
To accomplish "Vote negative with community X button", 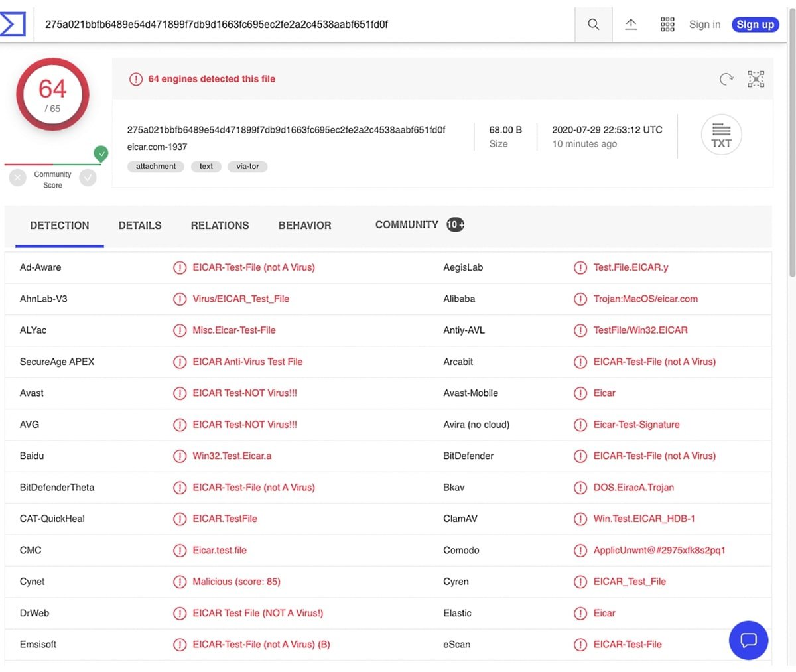I will 18,178.
